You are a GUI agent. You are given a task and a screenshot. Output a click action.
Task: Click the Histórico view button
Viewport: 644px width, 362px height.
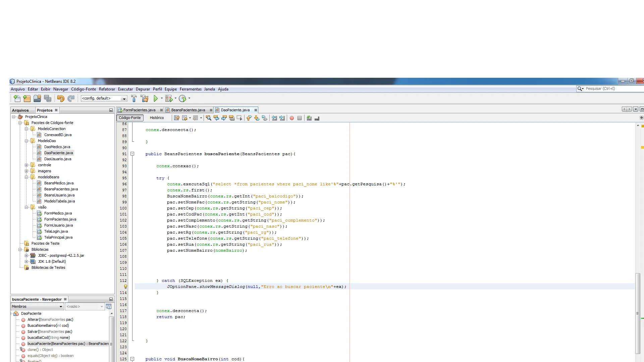(157, 118)
